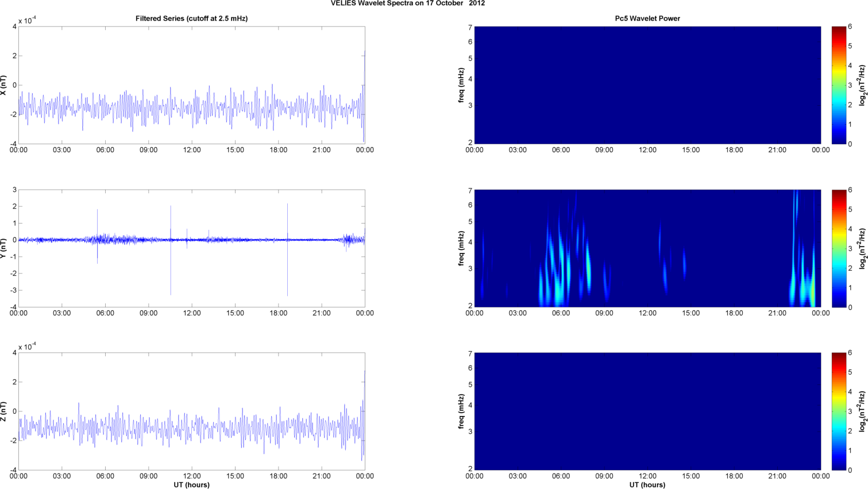
Task: Select the 'x 10^-4' exponent above the X plot
Action: (x=27, y=21)
